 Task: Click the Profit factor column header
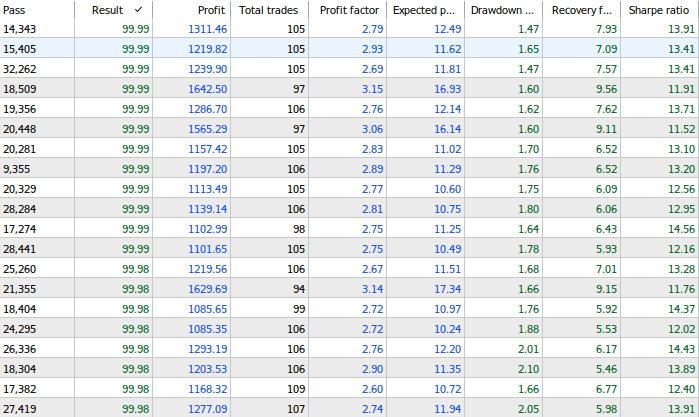point(347,10)
